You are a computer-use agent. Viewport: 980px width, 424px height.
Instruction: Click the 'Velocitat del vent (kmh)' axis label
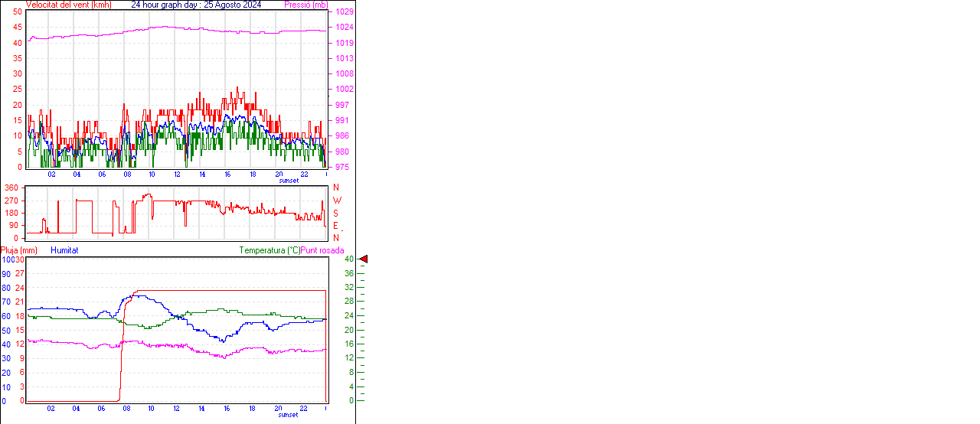[68, 5]
